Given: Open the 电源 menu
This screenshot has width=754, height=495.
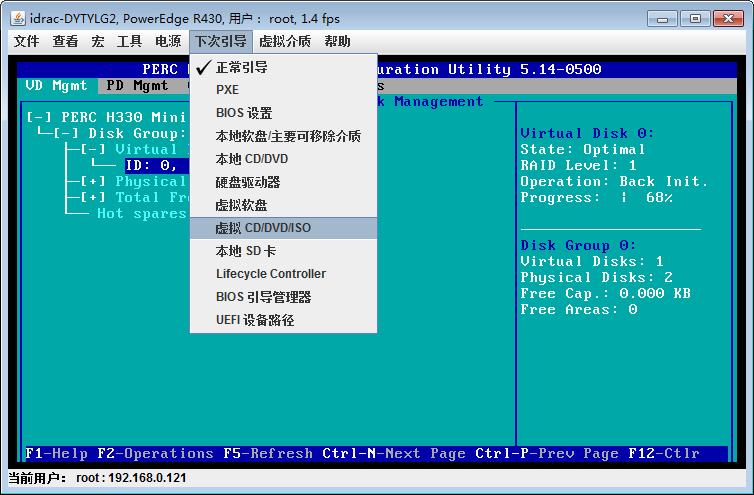Looking at the screenshot, I should click(168, 41).
